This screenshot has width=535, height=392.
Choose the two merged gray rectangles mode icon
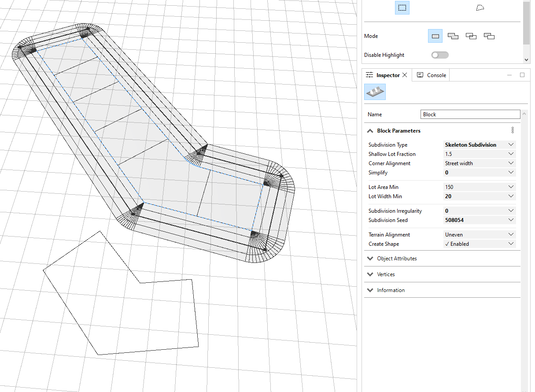453,36
